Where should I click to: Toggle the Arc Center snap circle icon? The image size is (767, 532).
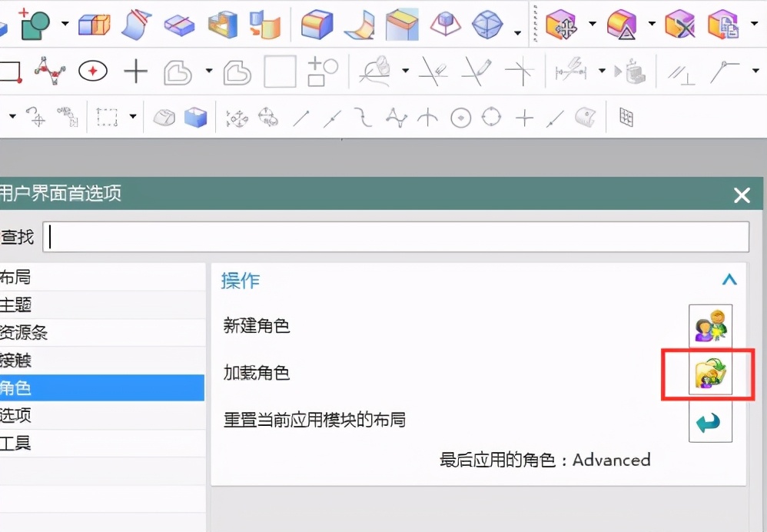(461, 118)
